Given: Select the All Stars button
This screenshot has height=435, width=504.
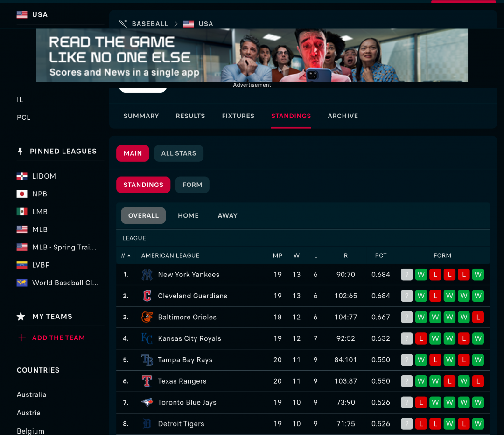Looking at the screenshot, I should (179, 153).
